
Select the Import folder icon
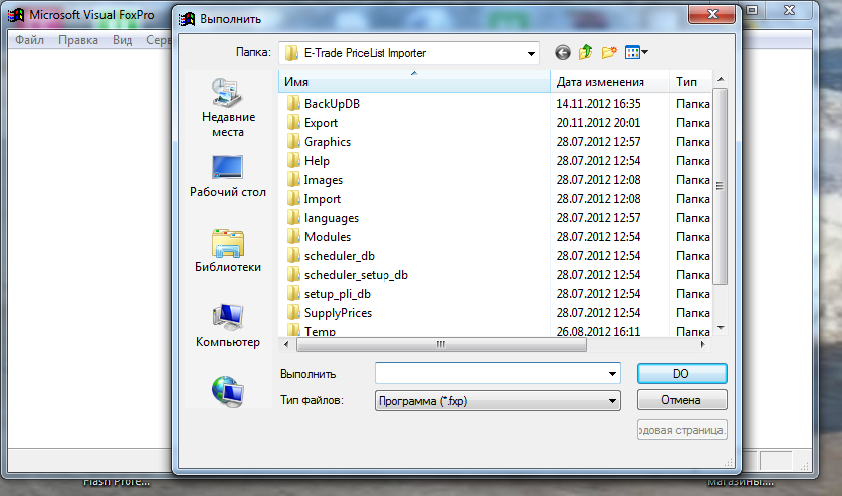click(293, 199)
